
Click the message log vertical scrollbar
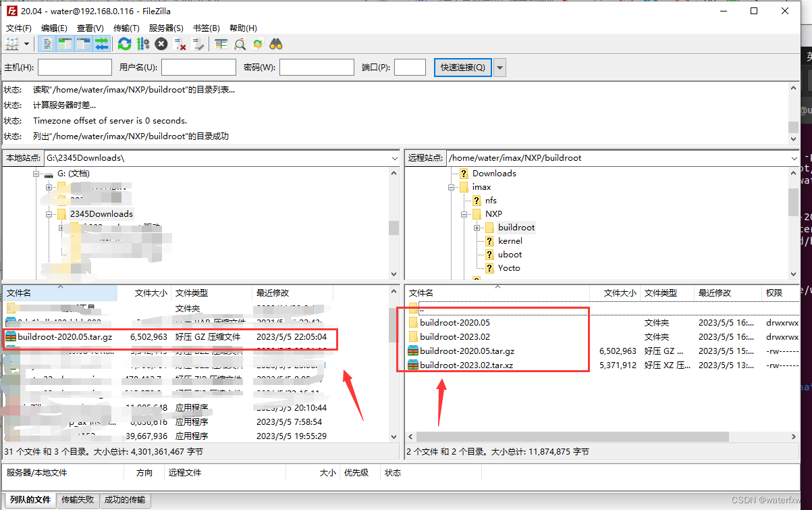pos(794,127)
